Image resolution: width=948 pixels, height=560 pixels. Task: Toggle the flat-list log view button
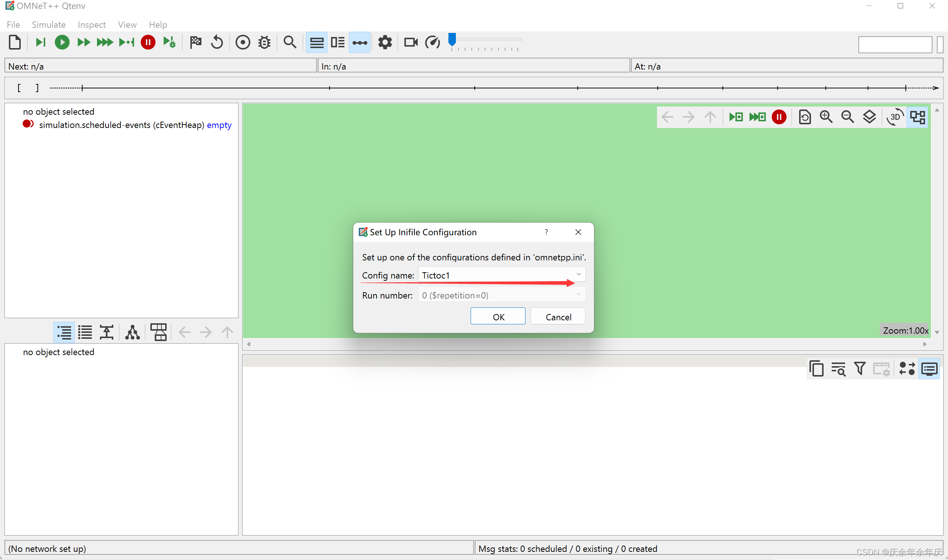[85, 333]
